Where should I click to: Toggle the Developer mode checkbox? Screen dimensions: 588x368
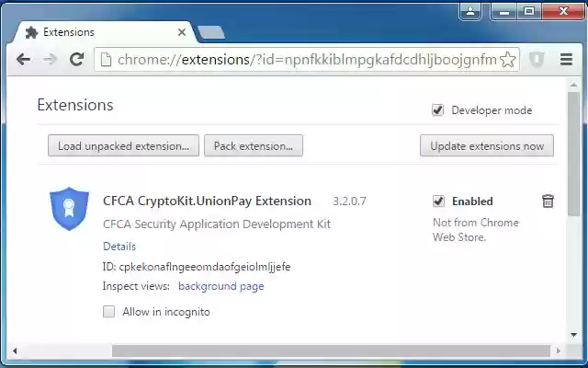437,110
